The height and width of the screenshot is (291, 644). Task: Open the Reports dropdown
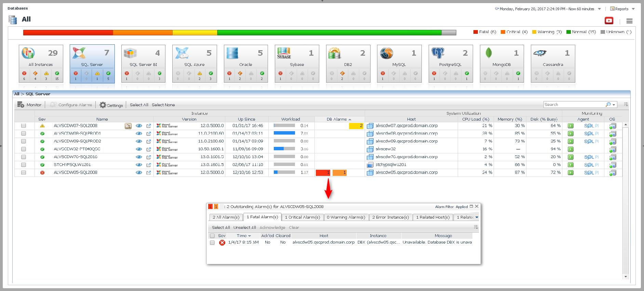[x=622, y=9]
